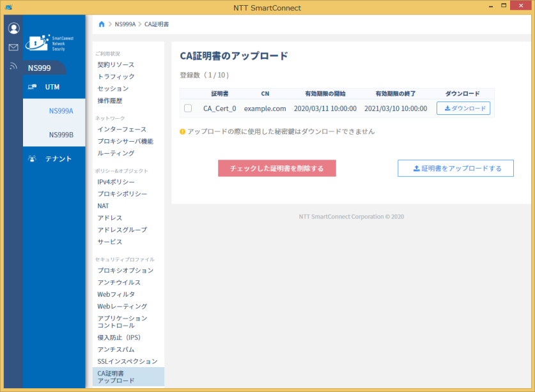Open インターフェース settings
Viewport: 535px width, 392px height.
pyautogui.click(x=122, y=129)
